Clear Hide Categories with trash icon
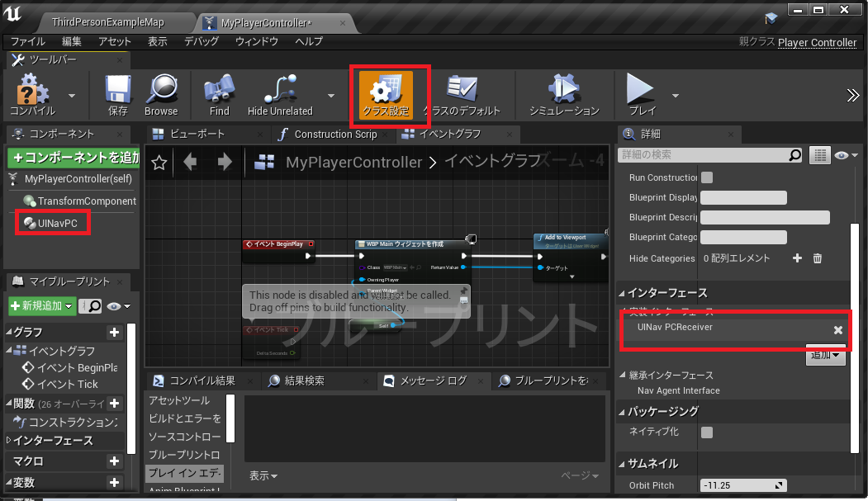This screenshot has height=501, width=868. pos(818,258)
